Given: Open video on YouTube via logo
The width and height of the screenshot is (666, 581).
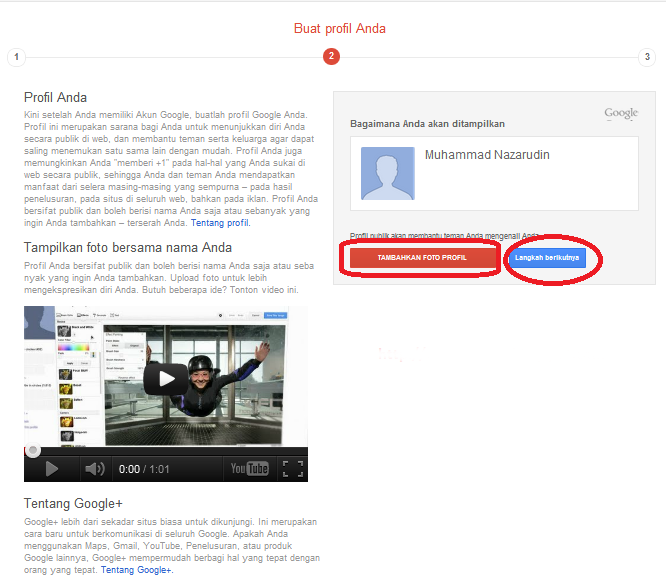Looking at the screenshot, I should [x=249, y=469].
